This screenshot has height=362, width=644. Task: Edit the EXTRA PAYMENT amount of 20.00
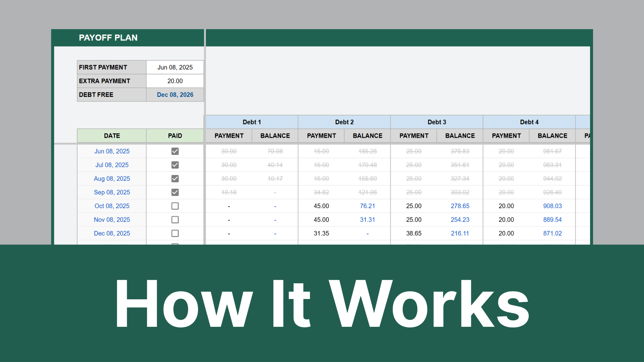(x=175, y=81)
